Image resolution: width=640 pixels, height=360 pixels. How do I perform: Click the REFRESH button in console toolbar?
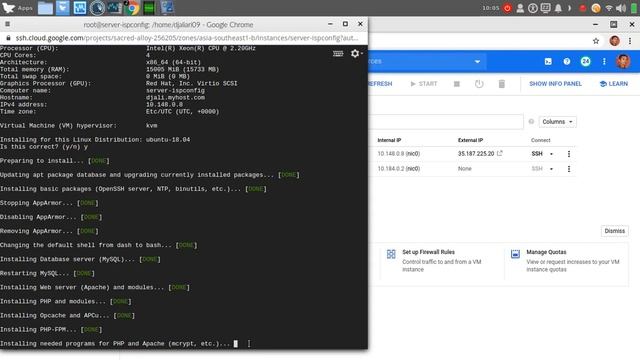coord(380,84)
